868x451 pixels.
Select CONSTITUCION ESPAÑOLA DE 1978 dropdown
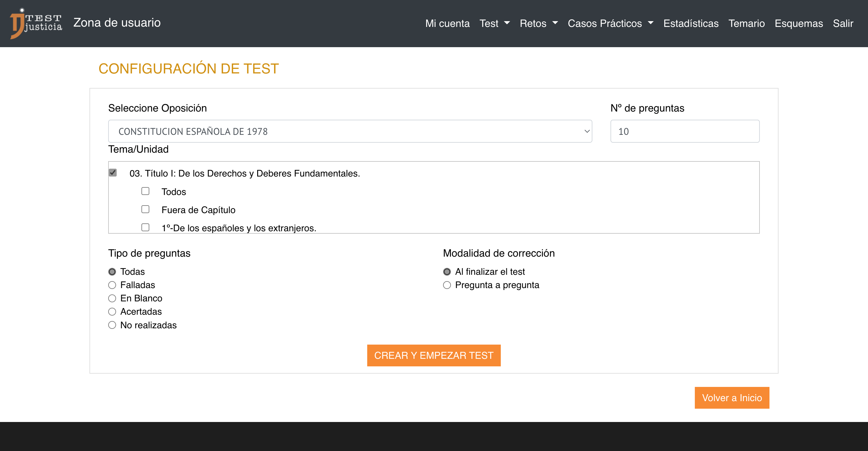point(350,130)
